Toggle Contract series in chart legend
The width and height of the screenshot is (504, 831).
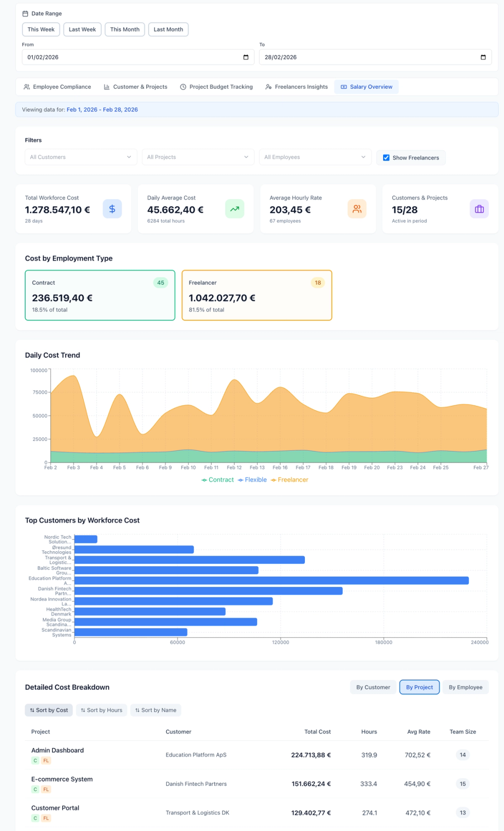pos(218,480)
